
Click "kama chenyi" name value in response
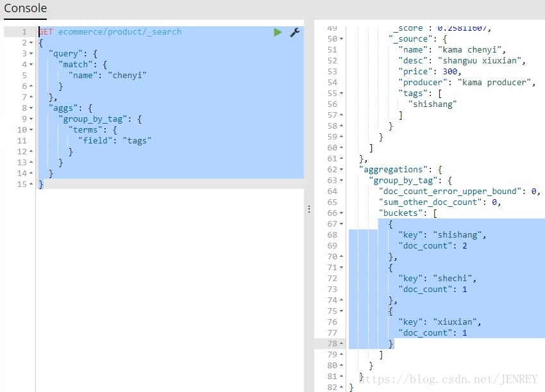pyautogui.click(x=469, y=50)
